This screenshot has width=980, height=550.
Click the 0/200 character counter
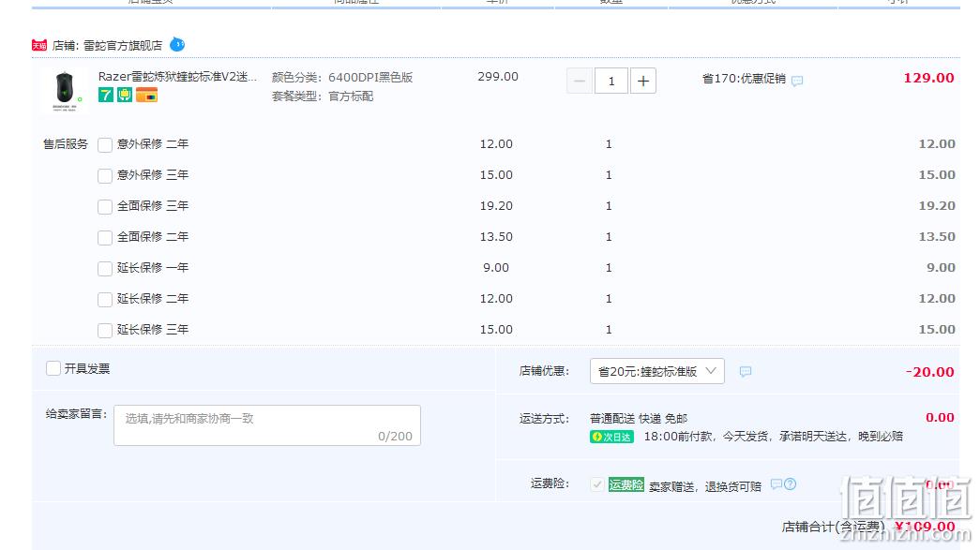(395, 437)
